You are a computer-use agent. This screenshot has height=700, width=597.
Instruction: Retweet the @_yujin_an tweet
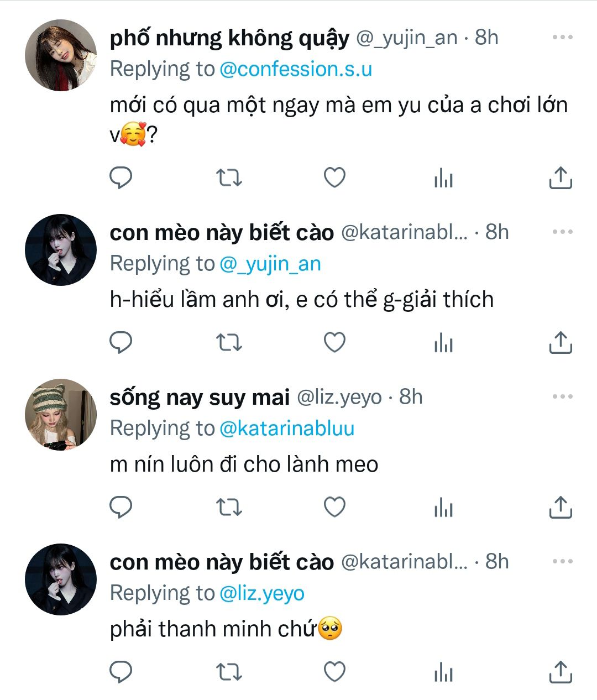pos(228,178)
